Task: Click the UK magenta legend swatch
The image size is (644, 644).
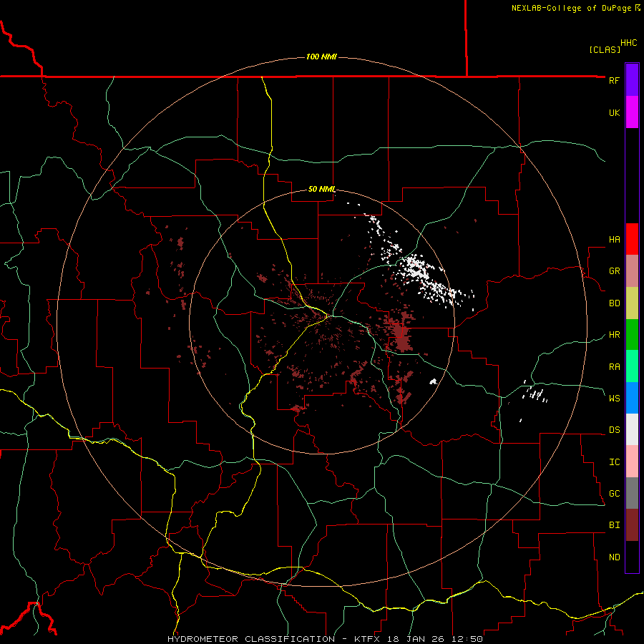Action: (632, 112)
